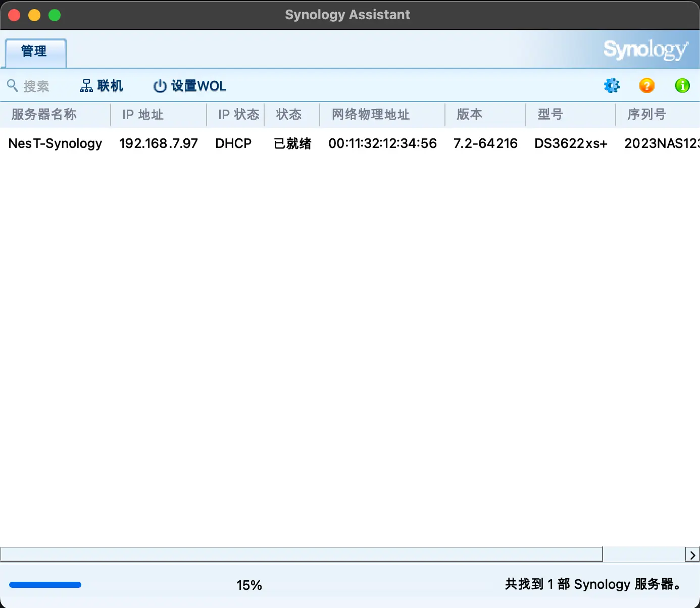Sort by IP 地址 column header
Image resolution: width=700 pixels, height=608 pixels.
pyautogui.click(x=159, y=115)
